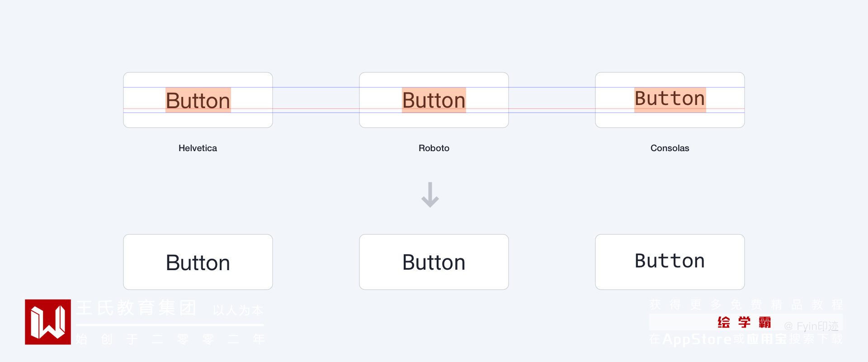Select the Helvetica font caption
Screen dimensions: 868x362
[x=198, y=148]
